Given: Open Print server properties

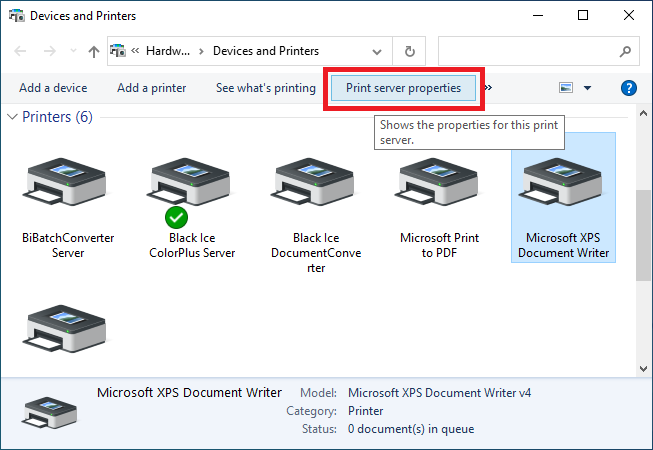Looking at the screenshot, I should point(403,88).
